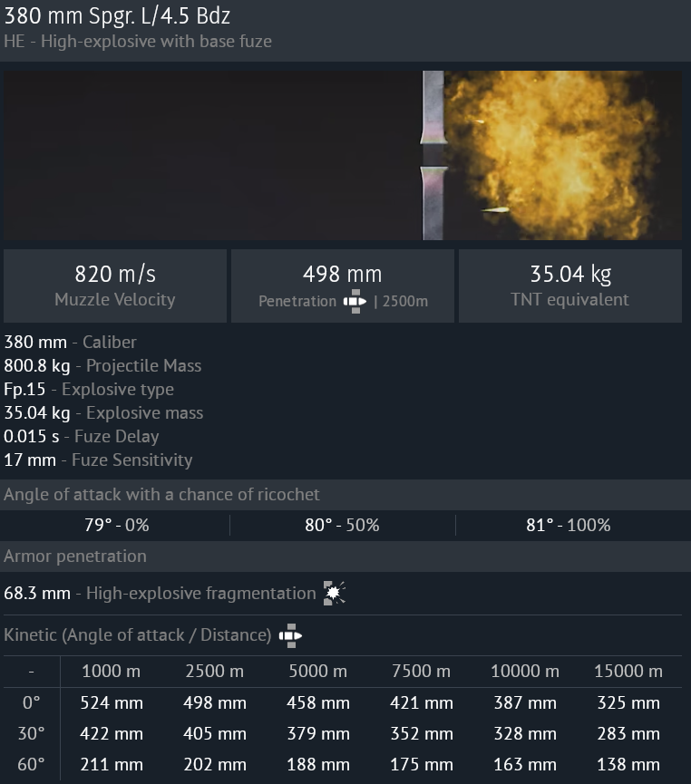
Task: Select the 524 mm cell in table
Action: click(112, 703)
